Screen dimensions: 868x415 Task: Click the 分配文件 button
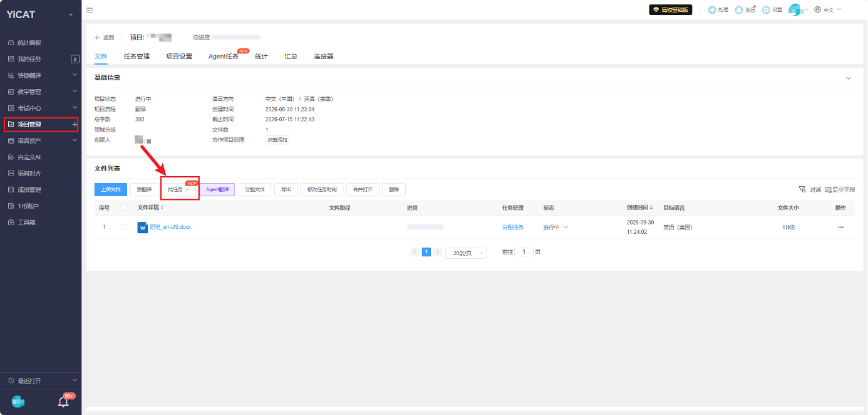pyautogui.click(x=255, y=189)
